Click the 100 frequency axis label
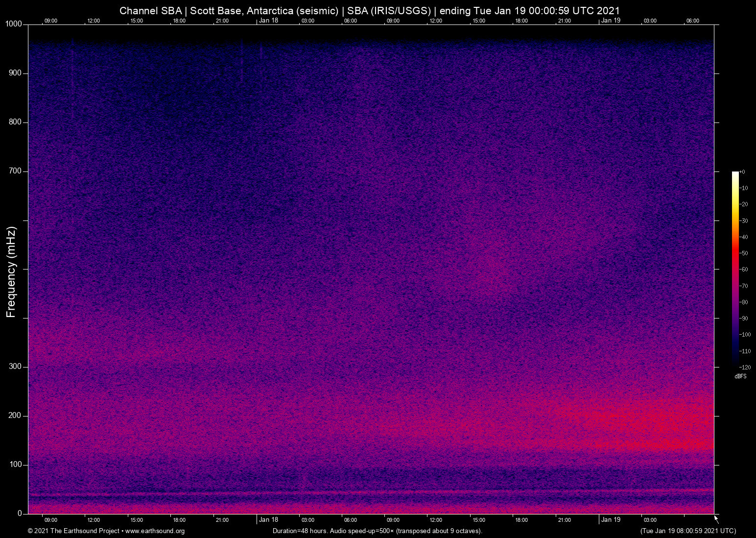This screenshot has height=538, width=756. point(15,464)
